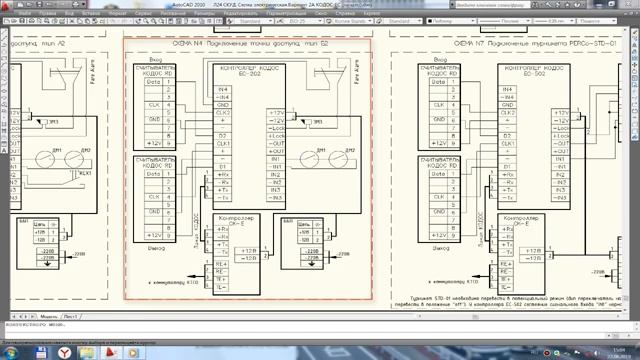Select the Multiline Text A tool
The image size is (640, 360).
click(4, 151)
